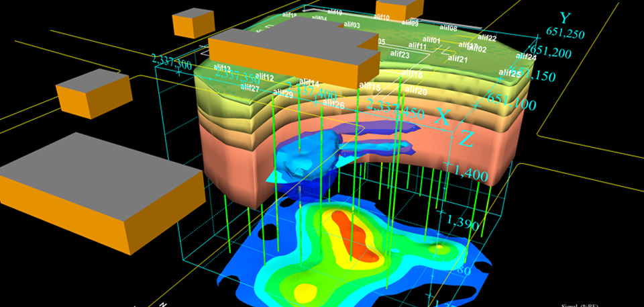Select the alif25 borehole label
644x307 pixels.
[511, 73]
